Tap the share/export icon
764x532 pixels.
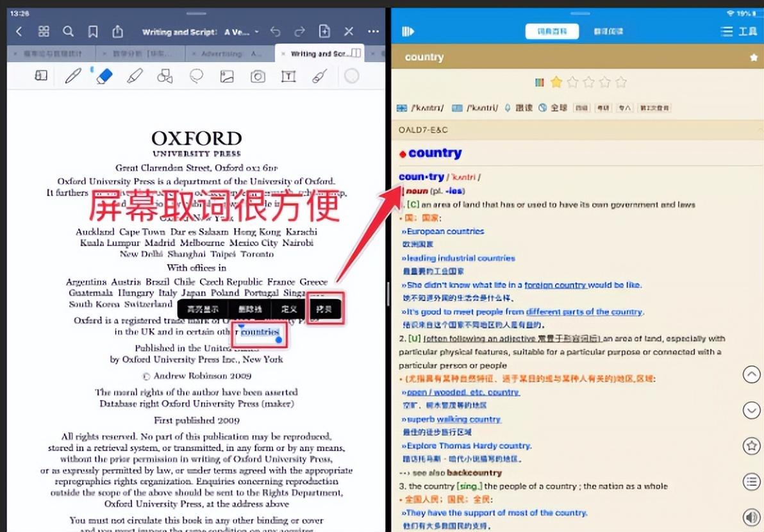[x=117, y=31]
